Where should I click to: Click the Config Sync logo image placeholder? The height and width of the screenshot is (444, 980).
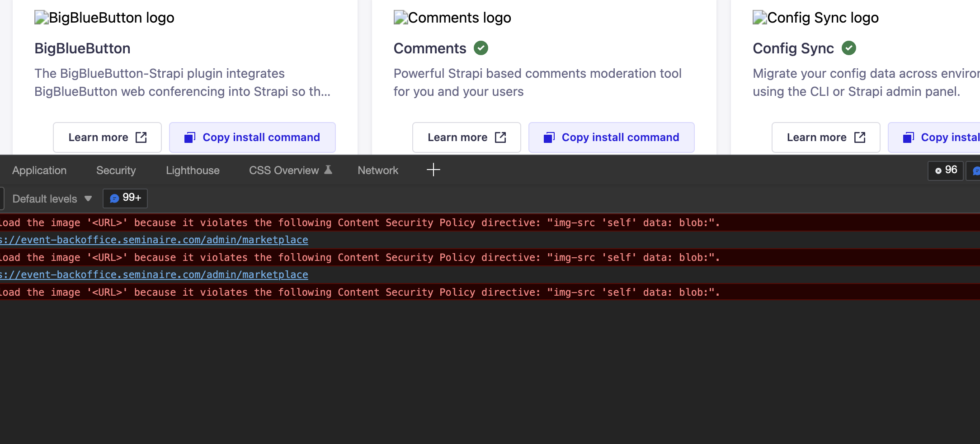[x=816, y=18]
